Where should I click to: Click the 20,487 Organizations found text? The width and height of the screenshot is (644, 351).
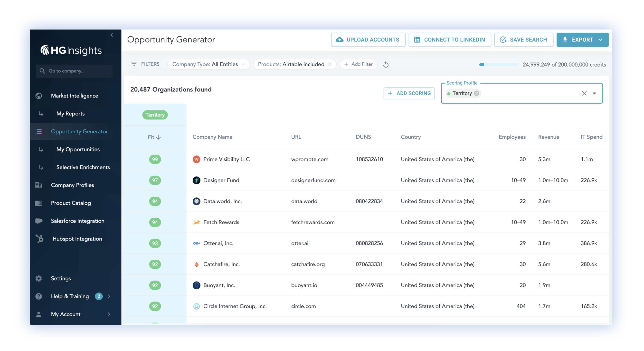coord(171,89)
